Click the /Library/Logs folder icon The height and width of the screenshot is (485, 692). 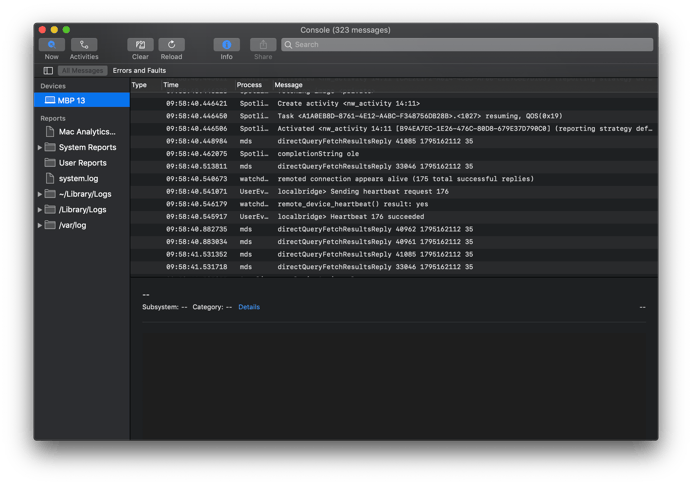coord(50,209)
